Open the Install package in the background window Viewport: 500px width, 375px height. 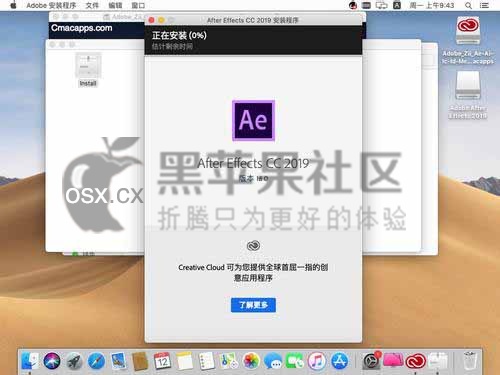88,69
